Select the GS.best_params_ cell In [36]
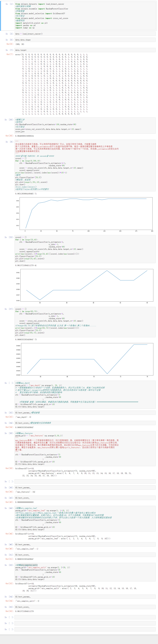Screen dimensions: 158x644 pyautogui.click(x=85, y=488)
